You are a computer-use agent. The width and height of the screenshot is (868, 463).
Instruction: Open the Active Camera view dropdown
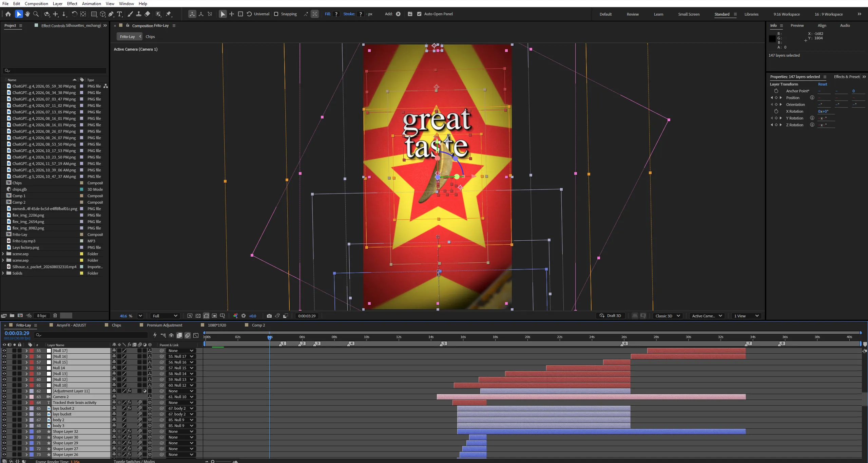pos(707,316)
